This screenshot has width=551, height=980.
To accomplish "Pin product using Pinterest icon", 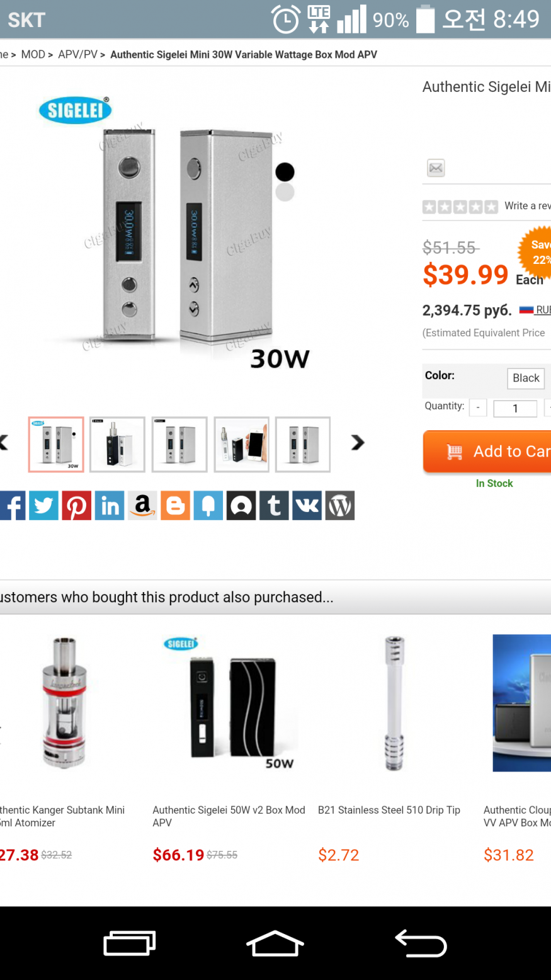I will (x=77, y=505).
